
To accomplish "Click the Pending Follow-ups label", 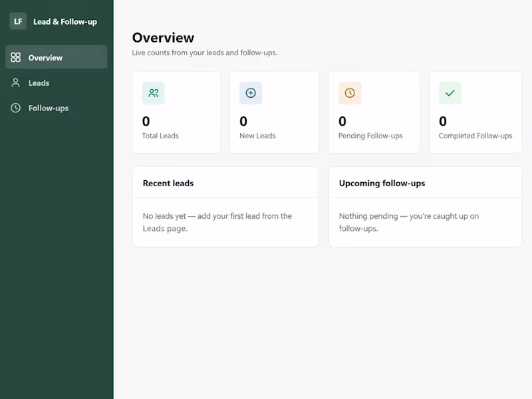I will (370, 136).
